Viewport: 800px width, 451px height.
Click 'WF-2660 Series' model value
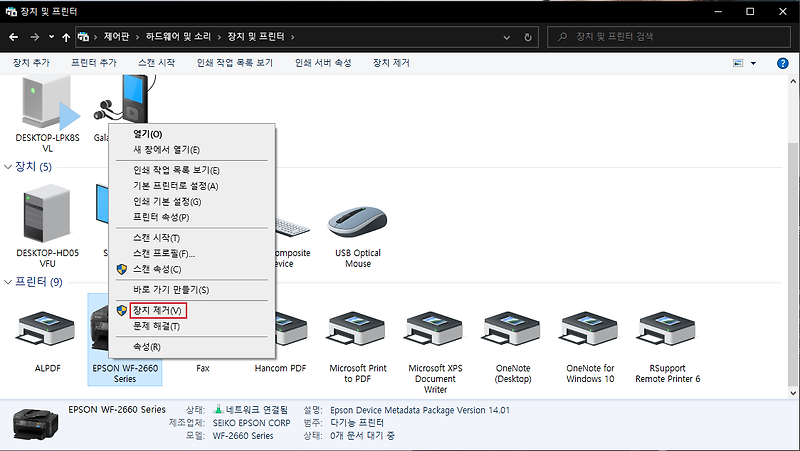tap(243, 436)
